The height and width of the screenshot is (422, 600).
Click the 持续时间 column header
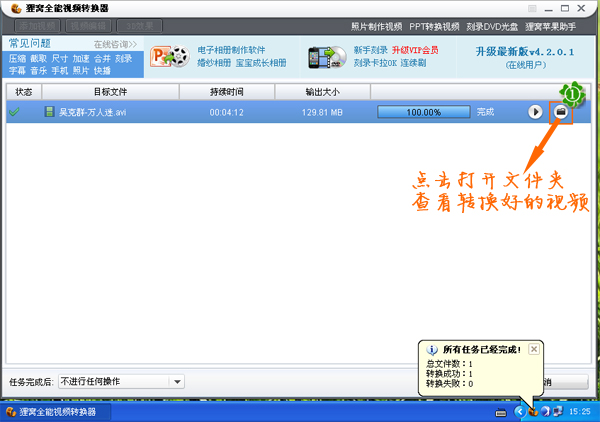click(227, 92)
